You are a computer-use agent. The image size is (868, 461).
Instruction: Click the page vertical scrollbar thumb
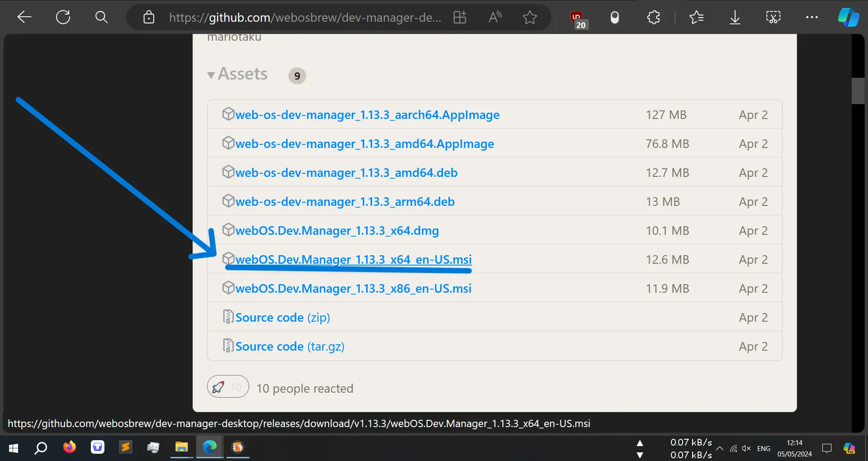[858, 91]
